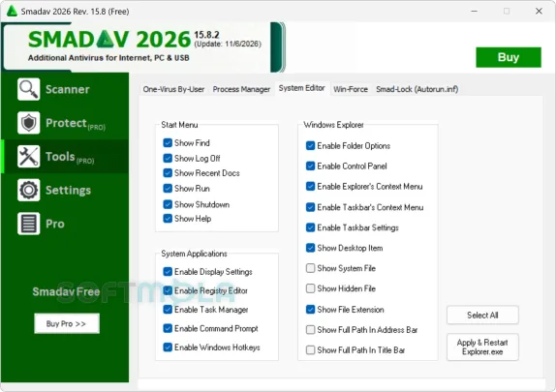Click the Protect shield icon

tap(28, 123)
